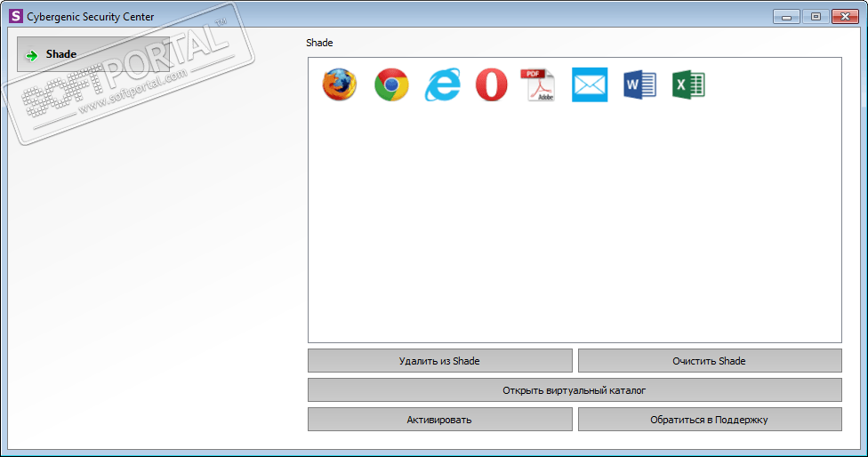
Task: Select the Mail envelope icon
Action: [590, 84]
